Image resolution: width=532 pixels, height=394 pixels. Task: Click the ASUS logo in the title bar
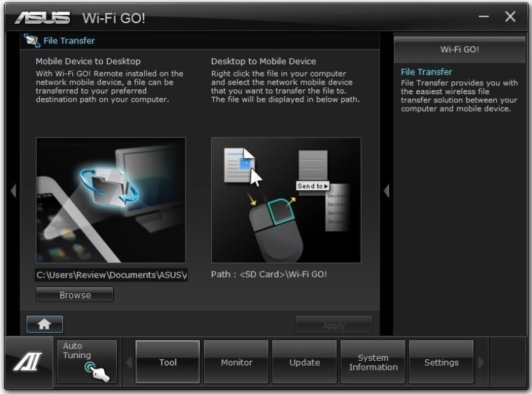pos(43,18)
